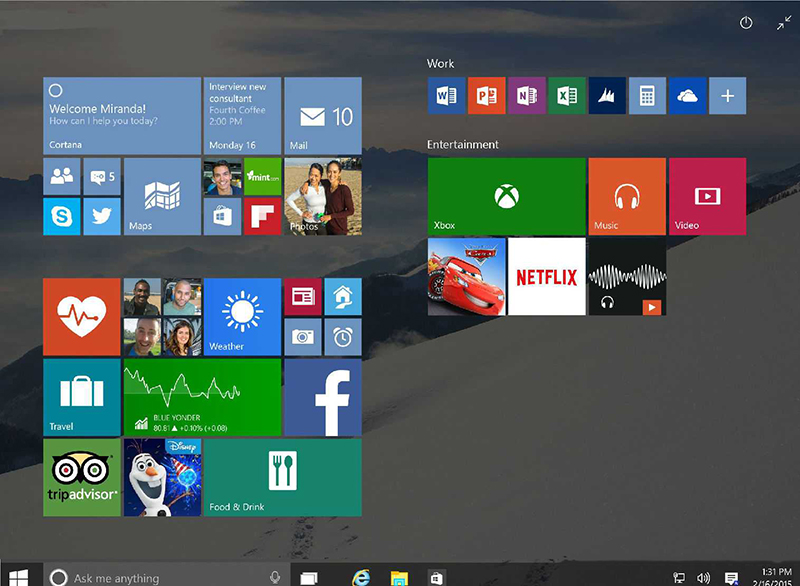
Task: Open the mint.com tile
Action: tap(263, 176)
